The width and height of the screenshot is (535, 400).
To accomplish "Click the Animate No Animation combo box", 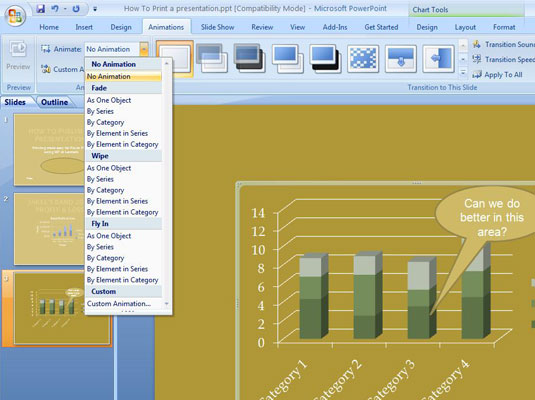I will coord(113,49).
